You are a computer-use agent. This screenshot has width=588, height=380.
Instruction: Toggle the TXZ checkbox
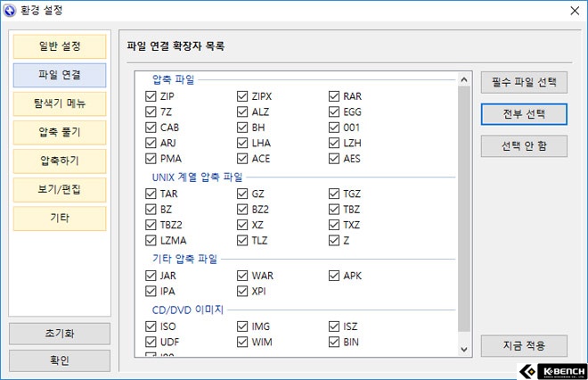coord(334,225)
